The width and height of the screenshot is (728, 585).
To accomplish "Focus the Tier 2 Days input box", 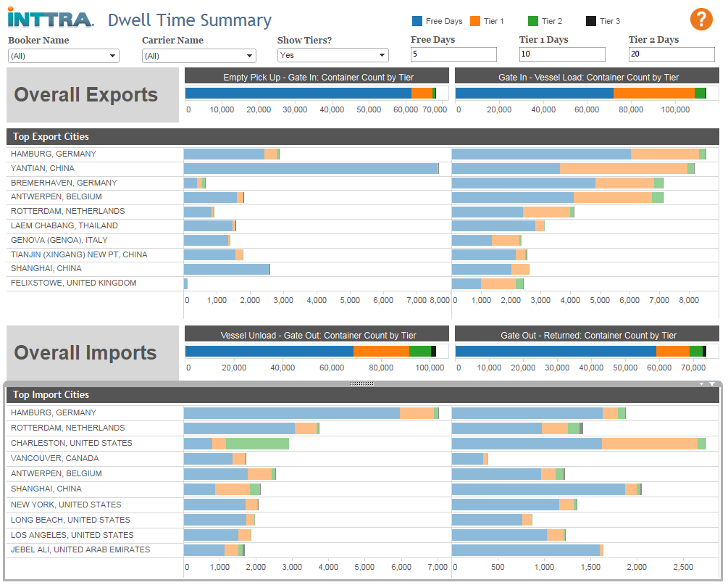I will click(x=671, y=54).
